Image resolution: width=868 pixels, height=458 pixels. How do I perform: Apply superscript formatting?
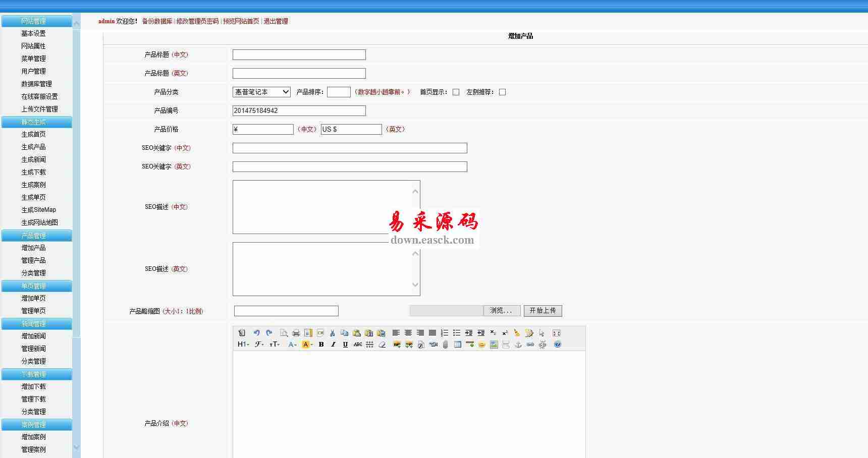point(505,333)
